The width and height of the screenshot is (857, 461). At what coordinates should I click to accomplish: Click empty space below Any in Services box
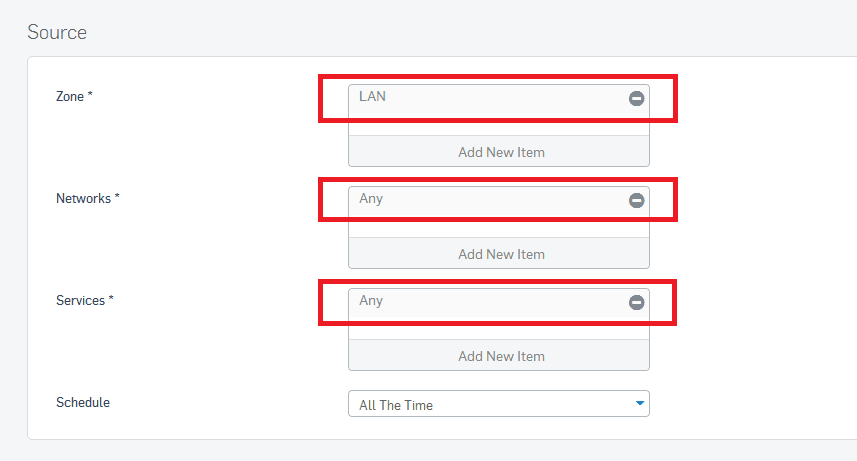tap(498, 331)
